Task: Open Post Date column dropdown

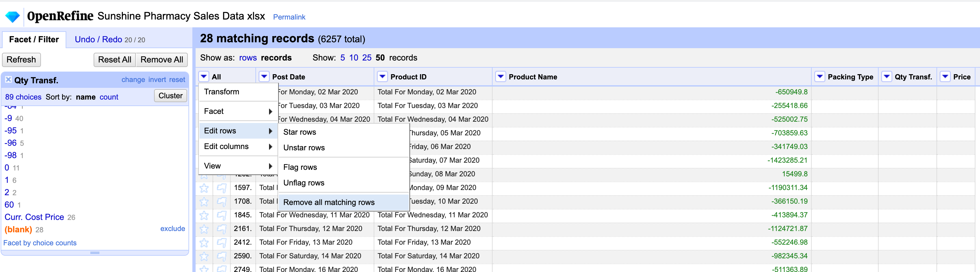Action: (x=264, y=76)
